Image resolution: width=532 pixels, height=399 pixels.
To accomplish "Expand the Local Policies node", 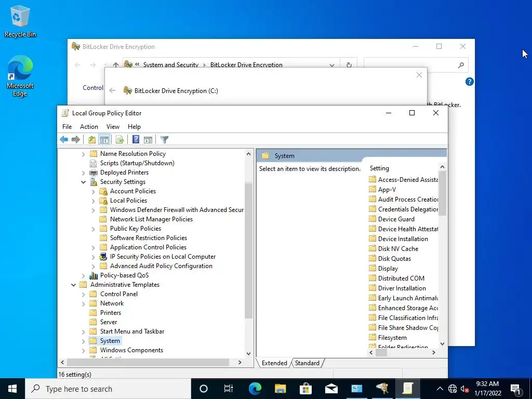I will (x=94, y=201).
